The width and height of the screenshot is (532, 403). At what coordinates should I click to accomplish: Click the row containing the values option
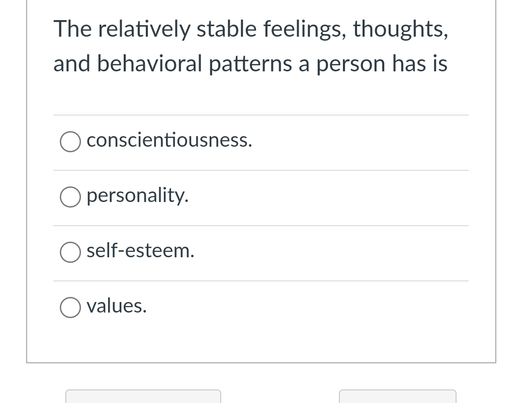coord(260,308)
